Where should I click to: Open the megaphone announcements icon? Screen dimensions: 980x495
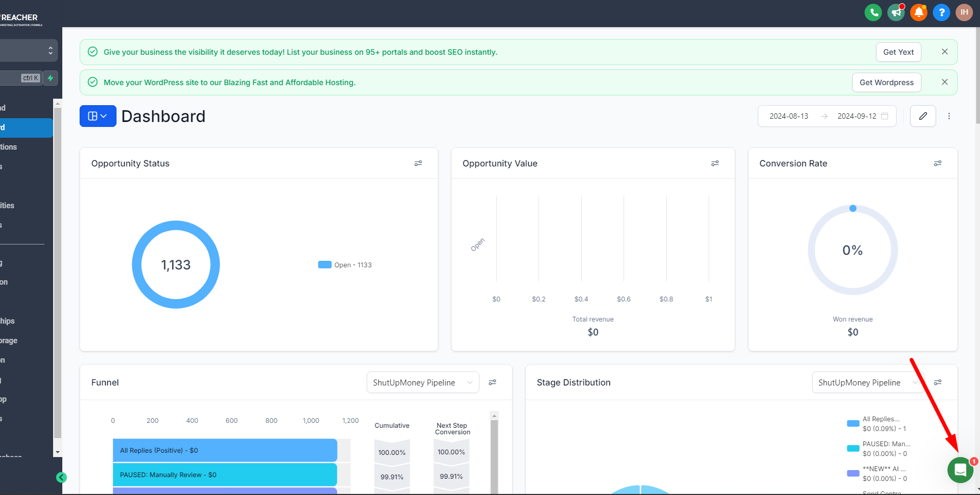click(896, 12)
